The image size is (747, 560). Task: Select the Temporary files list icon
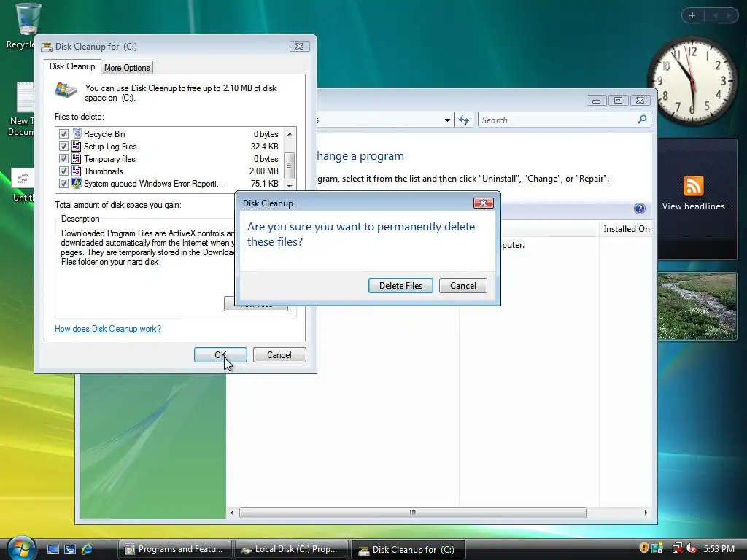[x=77, y=158]
